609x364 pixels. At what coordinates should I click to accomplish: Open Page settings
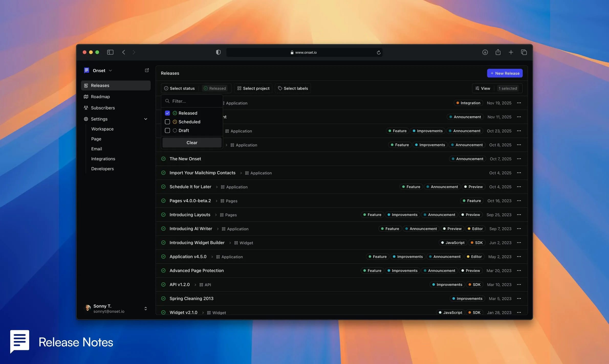coord(96,139)
